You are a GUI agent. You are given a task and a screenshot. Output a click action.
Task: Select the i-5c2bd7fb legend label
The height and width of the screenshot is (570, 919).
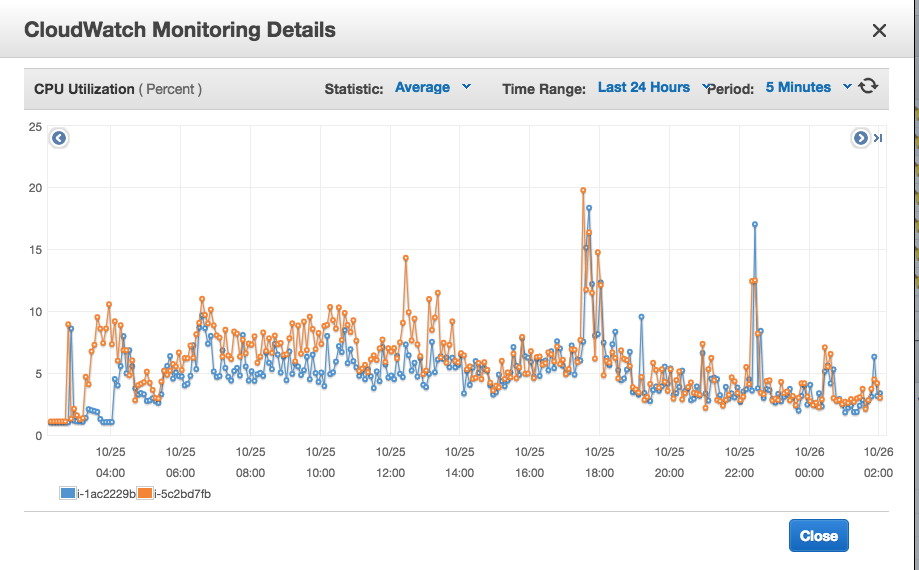[x=182, y=494]
